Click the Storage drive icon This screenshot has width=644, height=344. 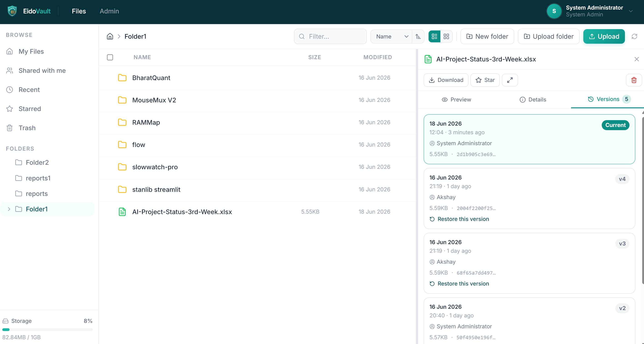(5, 321)
